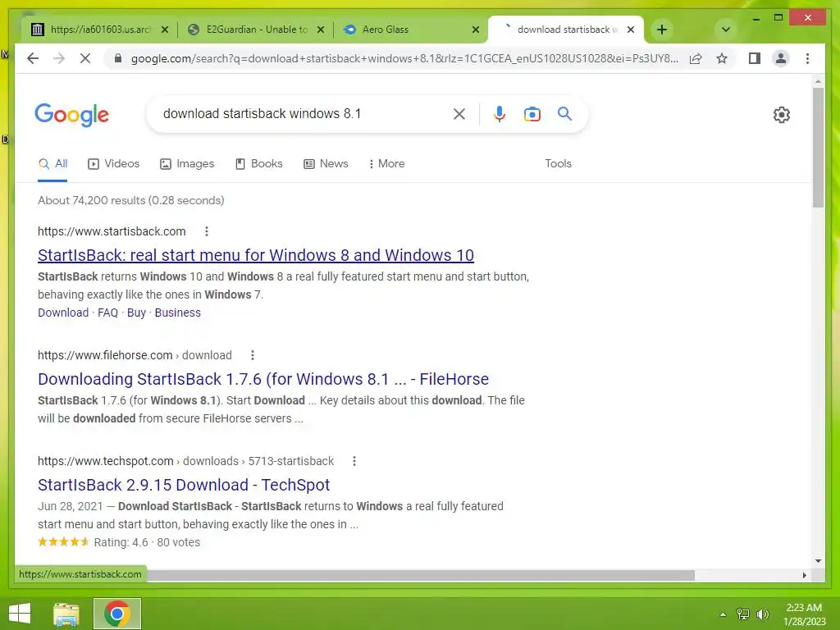Click the scroll right arrow

[x=804, y=575]
